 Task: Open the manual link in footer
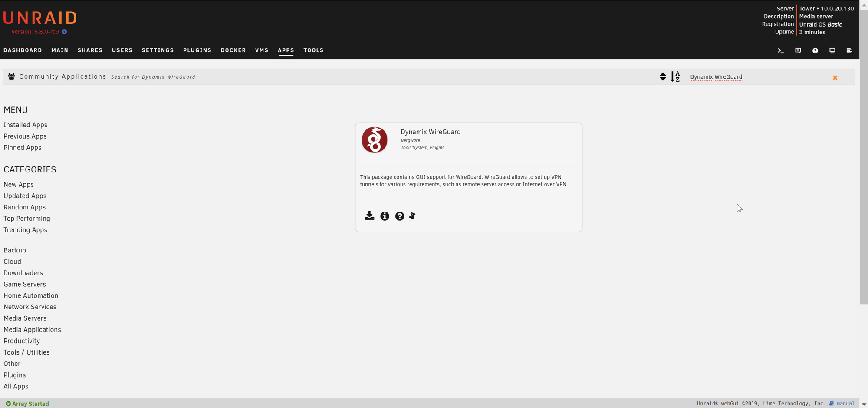click(842, 403)
